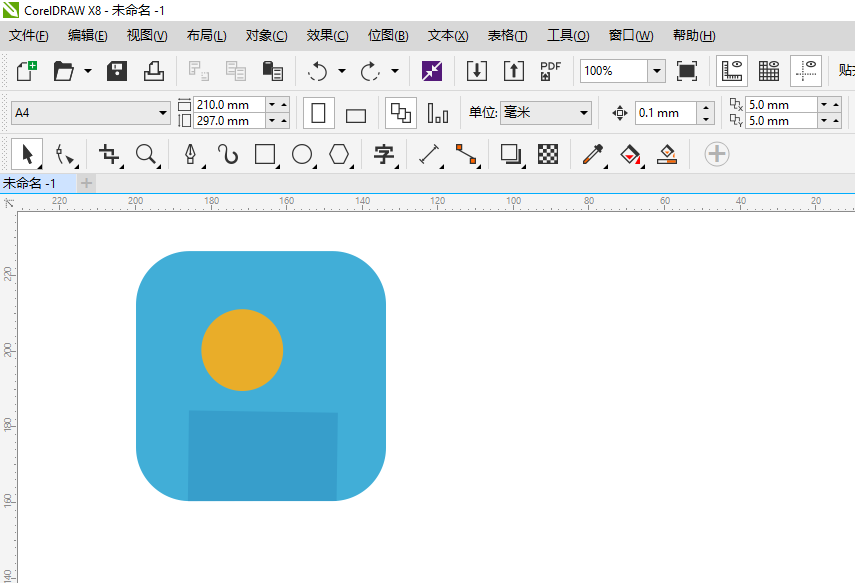Toggle show rulers

(732, 71)
